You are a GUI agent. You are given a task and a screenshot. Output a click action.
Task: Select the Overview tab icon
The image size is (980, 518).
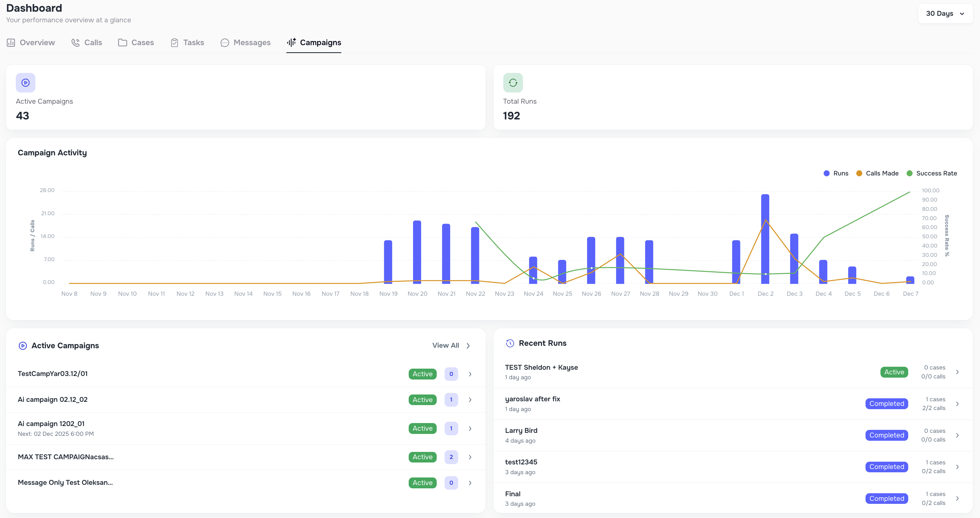[x=11, y=43]
